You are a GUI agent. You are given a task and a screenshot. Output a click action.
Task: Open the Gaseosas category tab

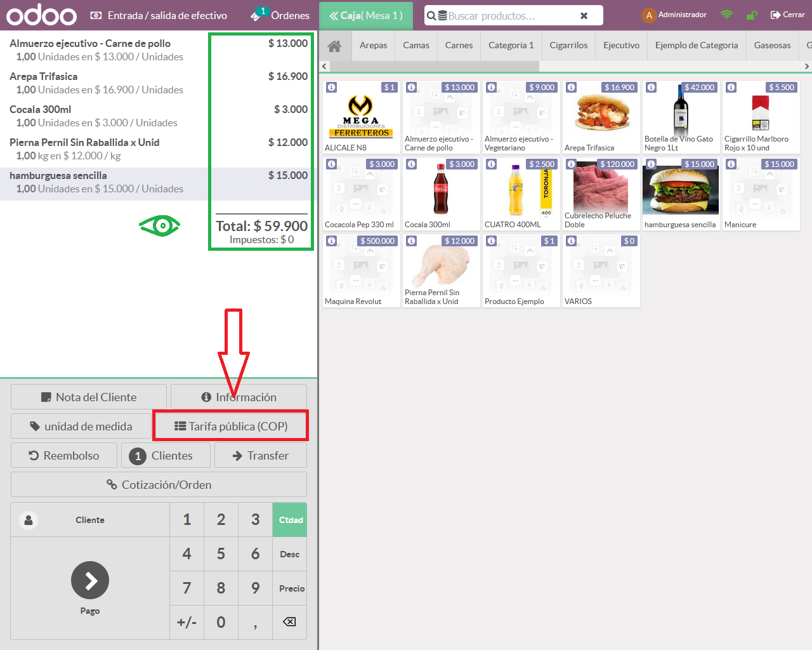point(772,46)
